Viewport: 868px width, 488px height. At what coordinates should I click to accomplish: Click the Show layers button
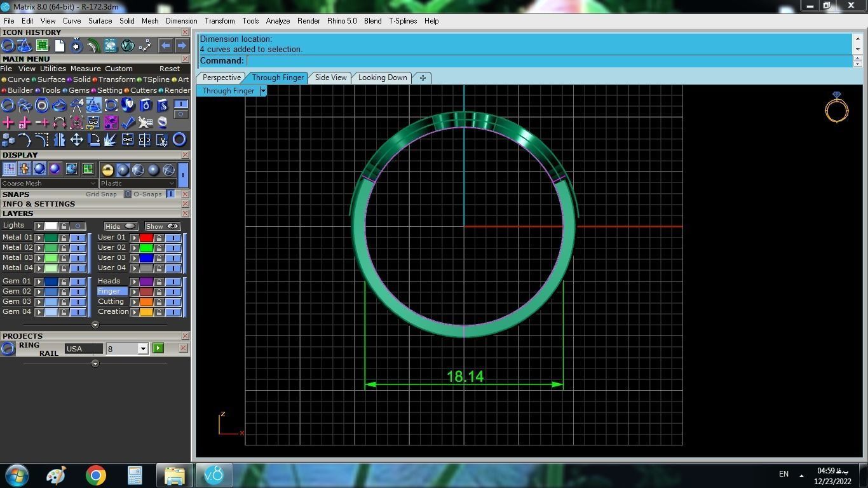coord(163,226)
